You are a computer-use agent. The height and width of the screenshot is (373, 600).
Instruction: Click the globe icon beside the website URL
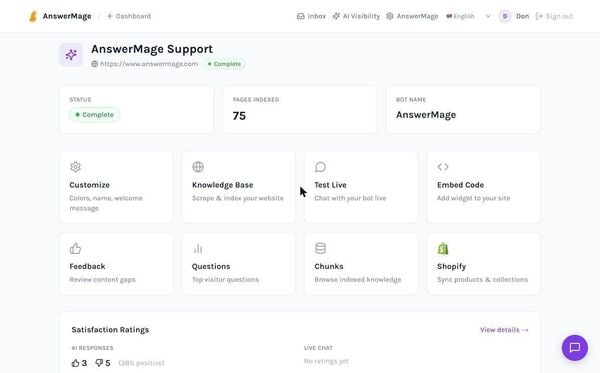(95, 64)
